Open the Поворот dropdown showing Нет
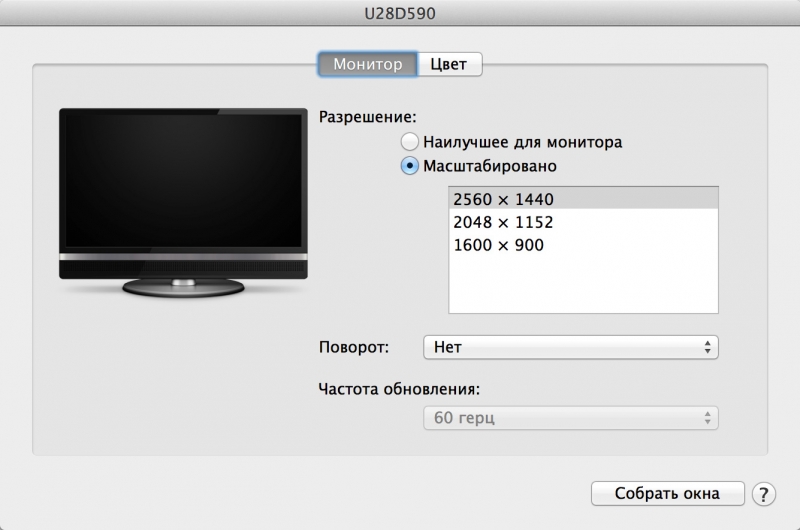This screenshot has height=530, width=800. click(x=570, y=347)
